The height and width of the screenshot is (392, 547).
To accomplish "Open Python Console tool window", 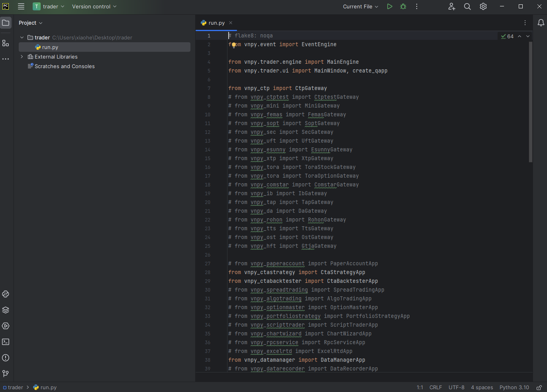I will pyautogui.click(x=6, y=294).
